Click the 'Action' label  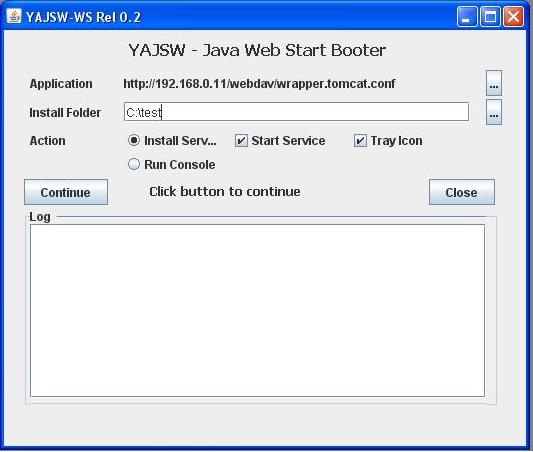tap(48, 141)
